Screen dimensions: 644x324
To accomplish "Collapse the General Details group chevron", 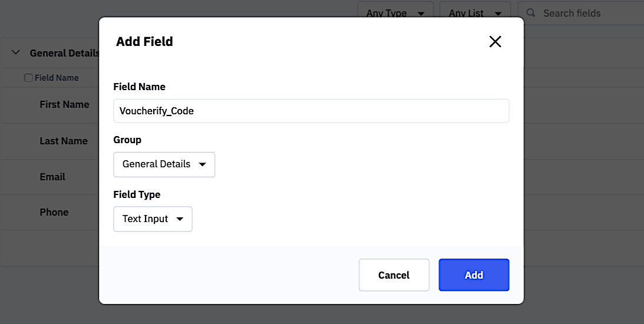I will click(x=16, y=53).
